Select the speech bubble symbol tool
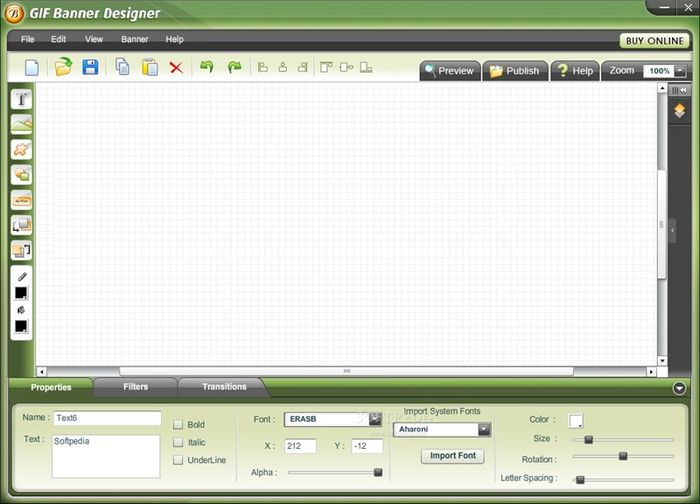 pyautogui.click(x=21, y=175)
